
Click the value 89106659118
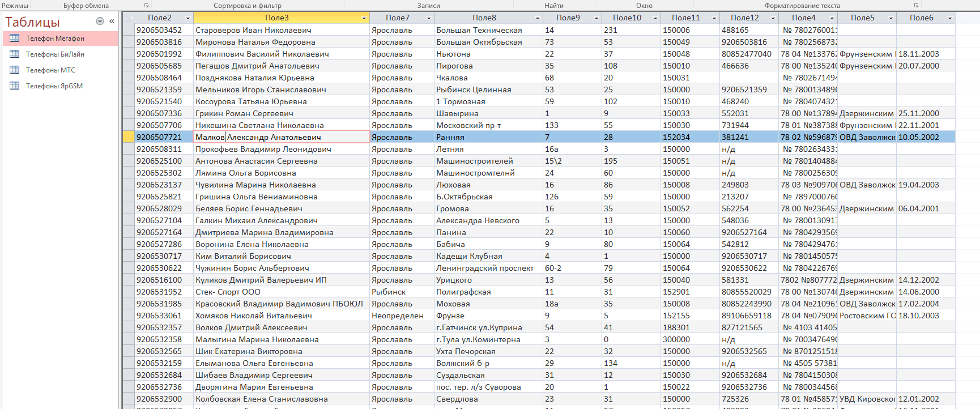tap(749, 316)
